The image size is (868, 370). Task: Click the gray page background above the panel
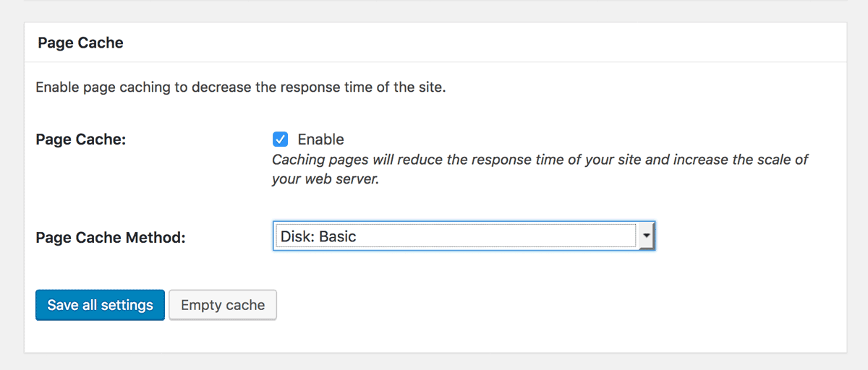click(434, 10)
